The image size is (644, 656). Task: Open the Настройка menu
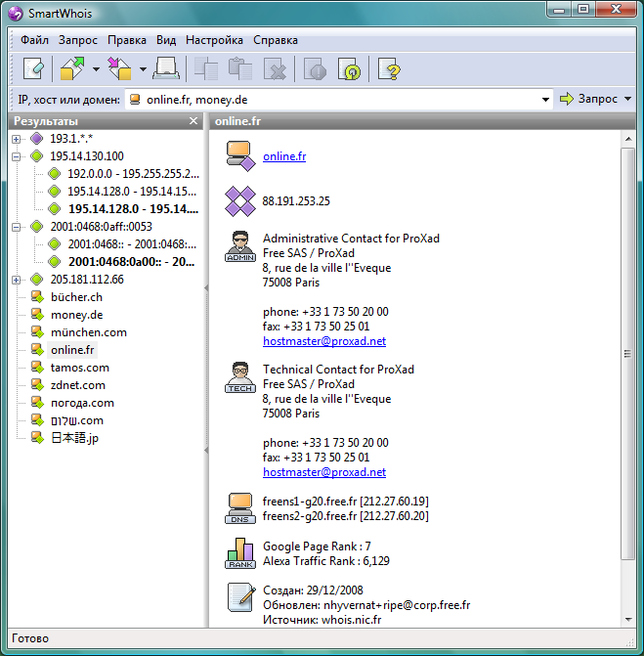pyautogui.click(x=214, y=40)
